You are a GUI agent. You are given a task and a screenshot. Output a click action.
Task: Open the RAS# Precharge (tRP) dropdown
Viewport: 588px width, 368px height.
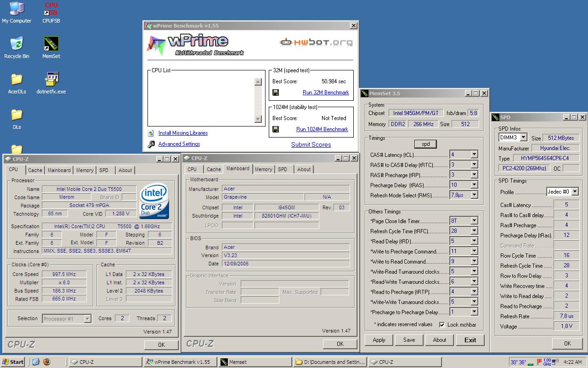(x=474, y=175)
